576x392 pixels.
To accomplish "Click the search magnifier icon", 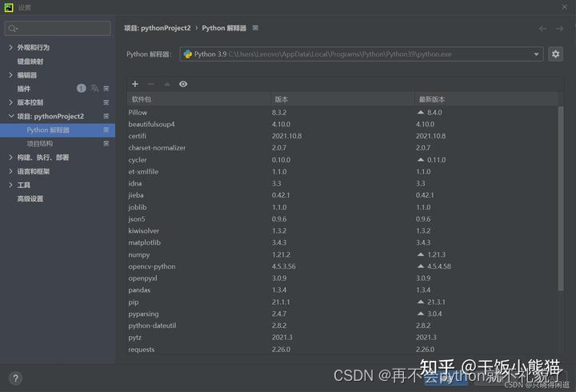I will pyautogui.click(x=13, y=28).
